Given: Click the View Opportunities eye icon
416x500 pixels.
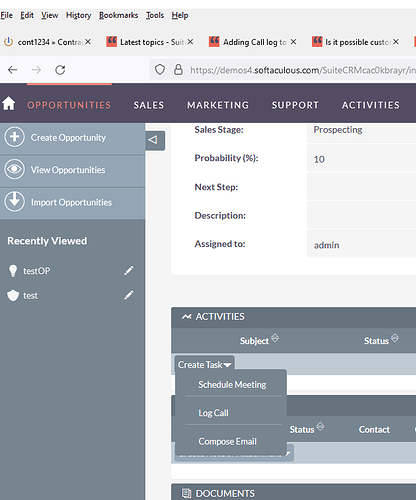Looking at the screenshot, I should point(14,169).
